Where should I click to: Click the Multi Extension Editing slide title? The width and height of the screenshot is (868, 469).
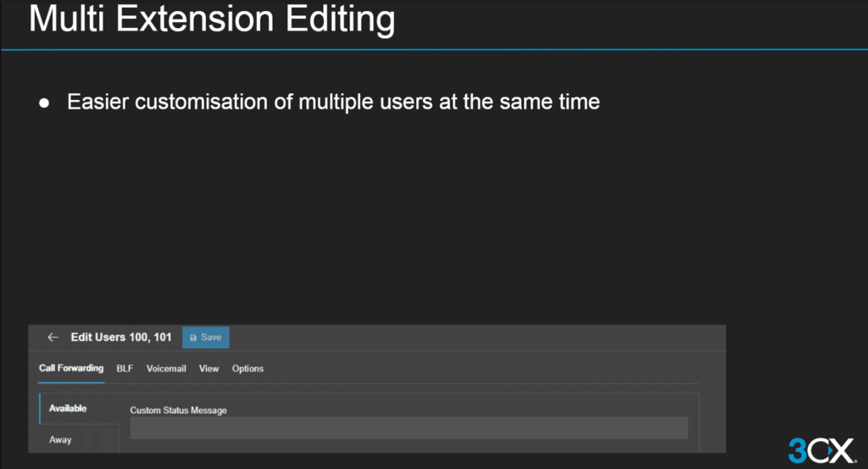pyautogui.click(x=212, y=20)
